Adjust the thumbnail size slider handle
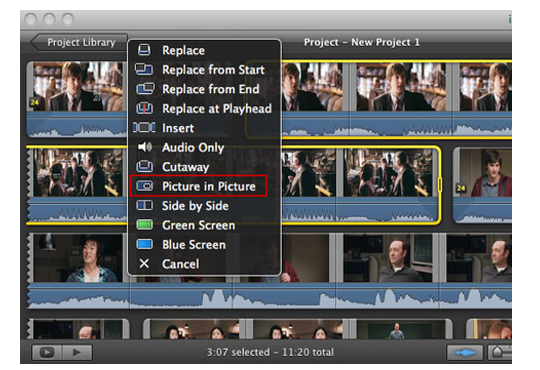Viewport: 540px width, 370px height. (497, 352)
